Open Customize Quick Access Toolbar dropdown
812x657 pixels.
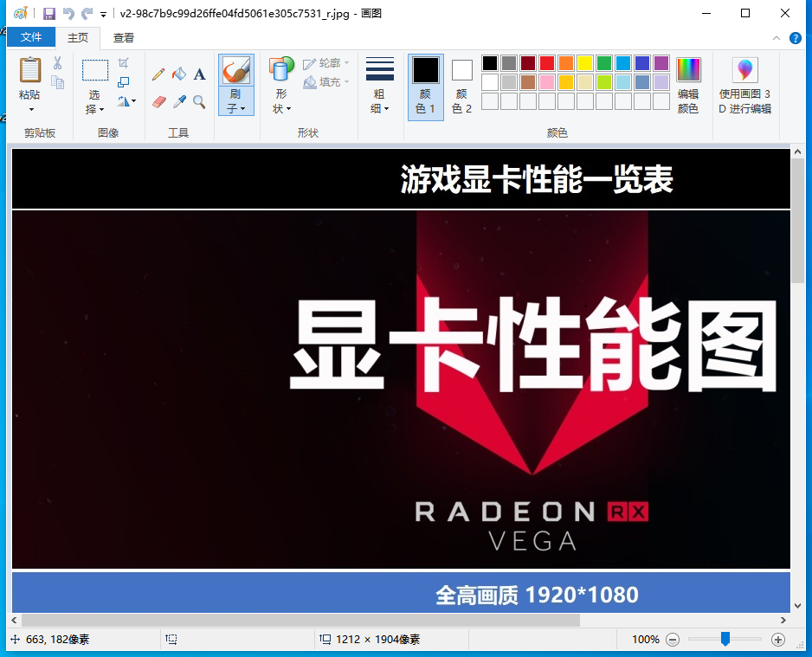[x=104, y=15]
